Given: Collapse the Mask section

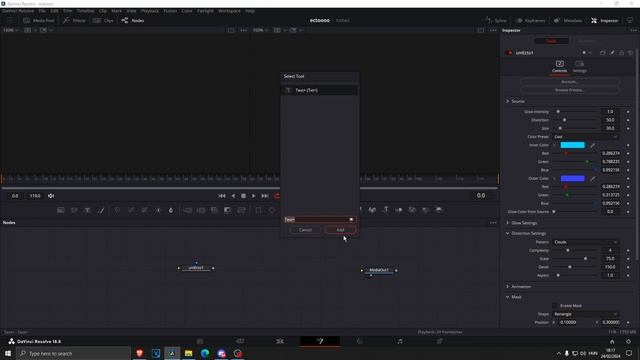Looking at the screenshot, I should [508, 297].
